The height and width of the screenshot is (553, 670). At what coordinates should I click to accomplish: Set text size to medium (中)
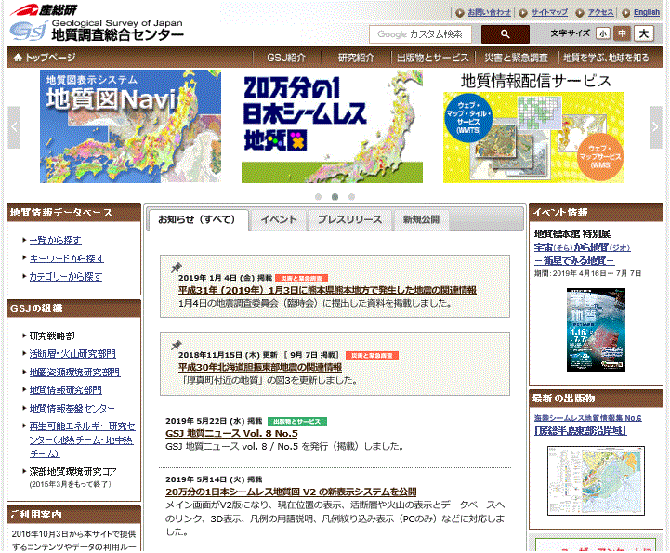coord(622,33)
